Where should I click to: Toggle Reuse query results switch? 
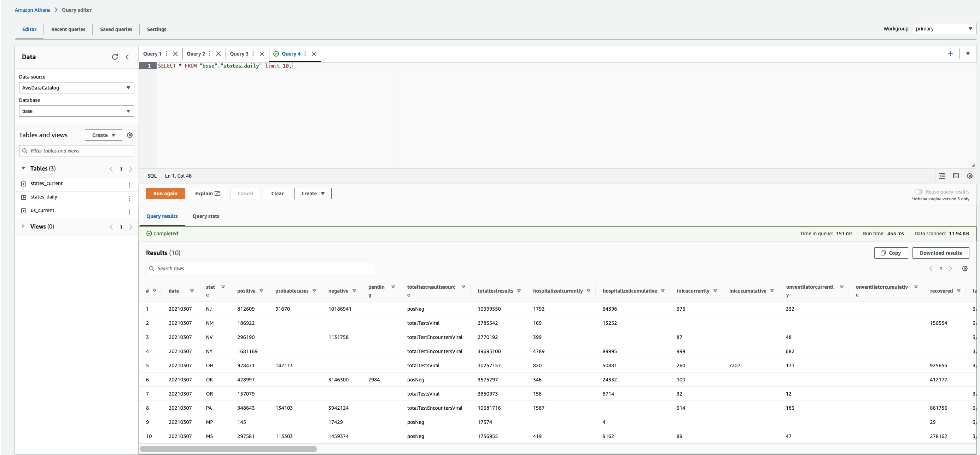click(x=918, y=191)
